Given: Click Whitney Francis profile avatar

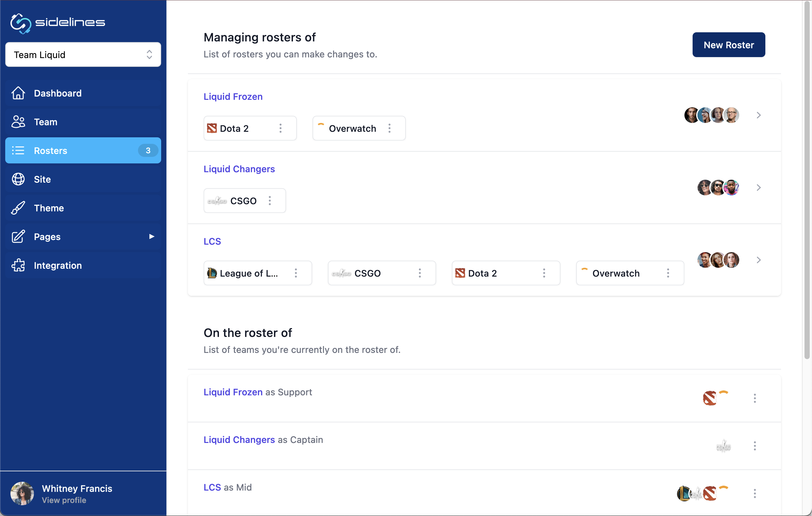Looking at the screenshot, I should pyautogui.click(x=22, y=494).
